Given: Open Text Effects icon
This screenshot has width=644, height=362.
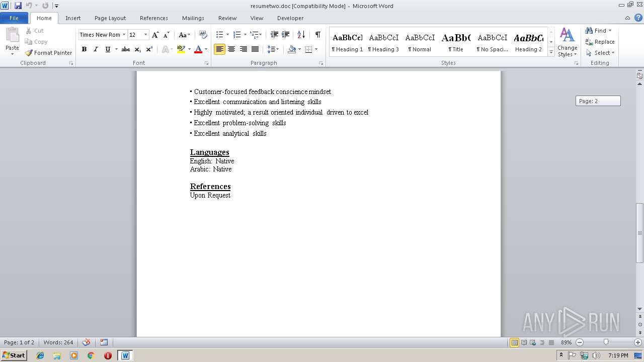Looking at the screenshot, I should tap(165, 49).
